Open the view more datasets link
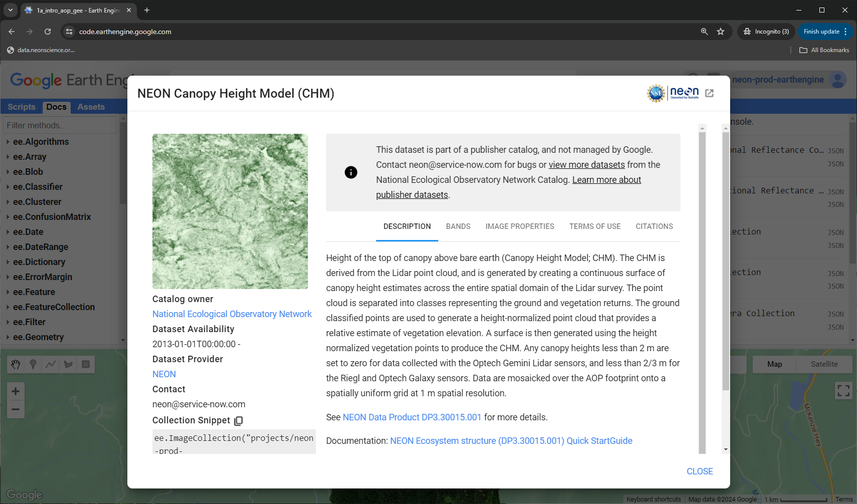857x504 pixels. coord(587,165)
